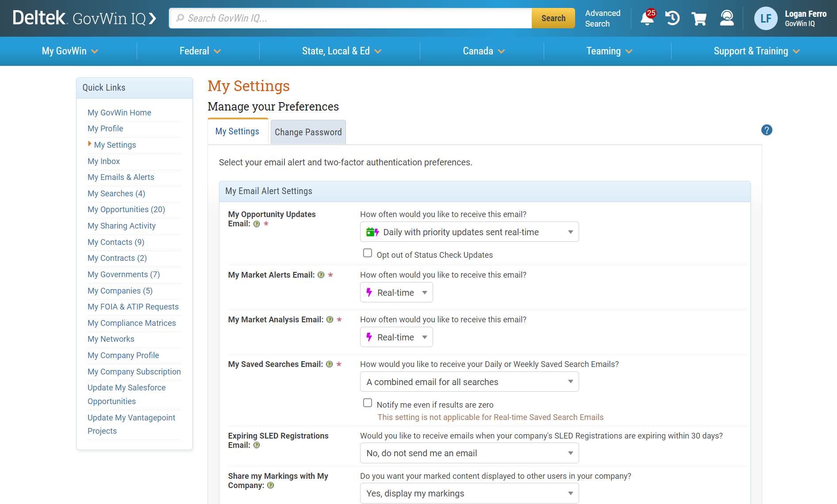Change My Market Alerts Email to something other than Real-time
This screenshot has height=504, width=837.
[x=396, y=292]
